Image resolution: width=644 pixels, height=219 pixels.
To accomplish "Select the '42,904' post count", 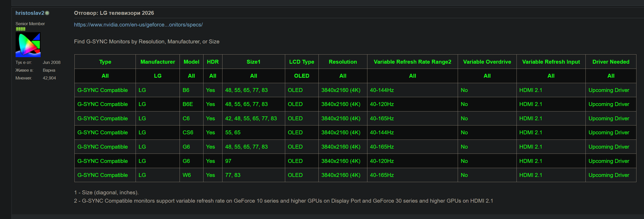I will pyautogui.click(x=49, y=78).
